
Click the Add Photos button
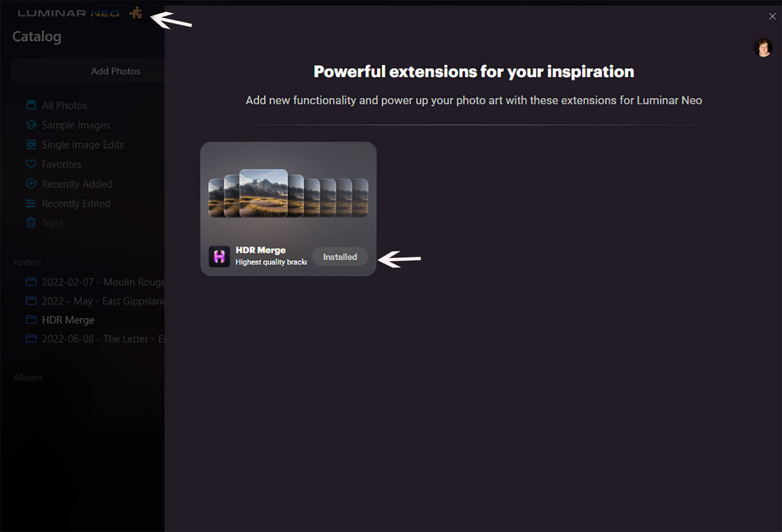point(115,71)
